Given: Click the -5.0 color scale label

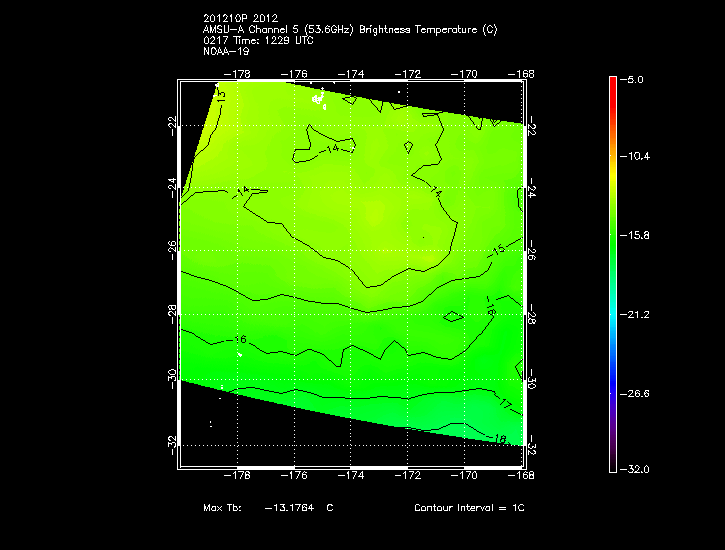Looking at the screenshot, I should [x=635, y=78].
